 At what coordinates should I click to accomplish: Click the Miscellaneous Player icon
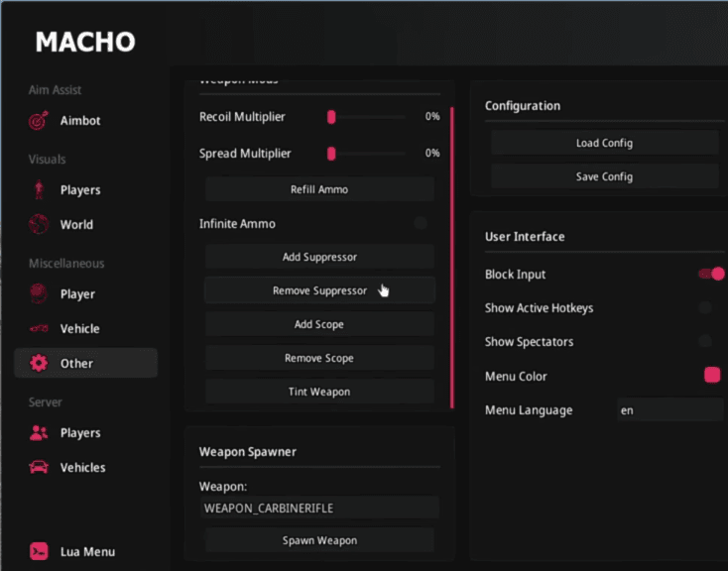pos(39,293)
